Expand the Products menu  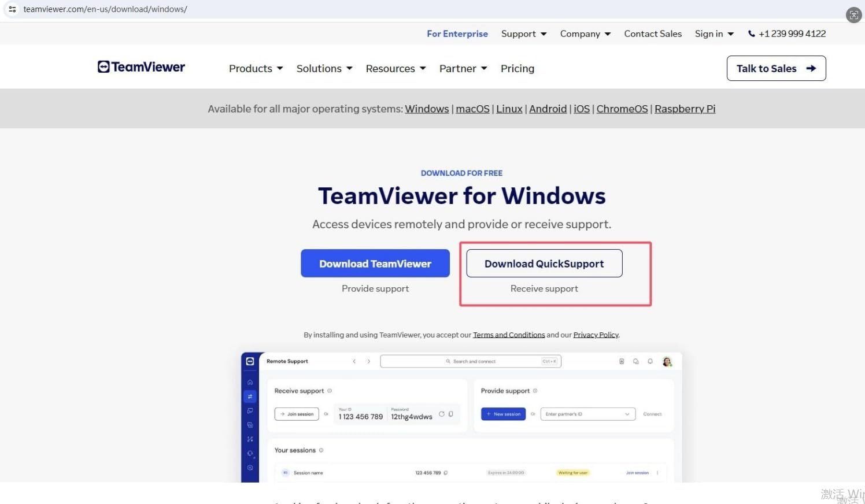pyautogui.click(x=256, y=68)
